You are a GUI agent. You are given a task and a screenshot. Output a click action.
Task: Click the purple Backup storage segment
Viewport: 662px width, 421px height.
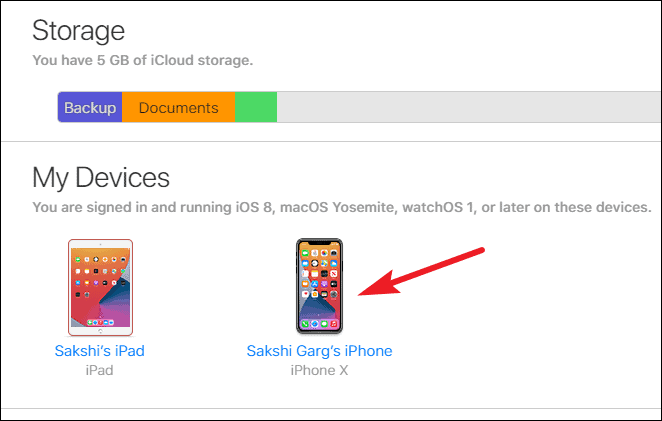click(90, 107)
